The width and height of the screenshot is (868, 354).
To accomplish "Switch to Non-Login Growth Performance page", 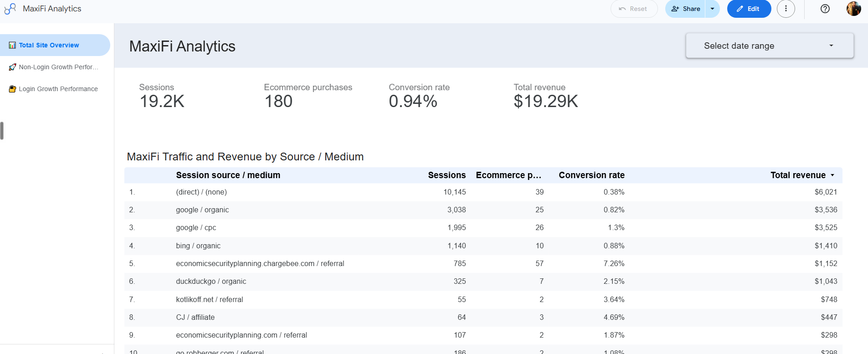I will coord(55,67).
